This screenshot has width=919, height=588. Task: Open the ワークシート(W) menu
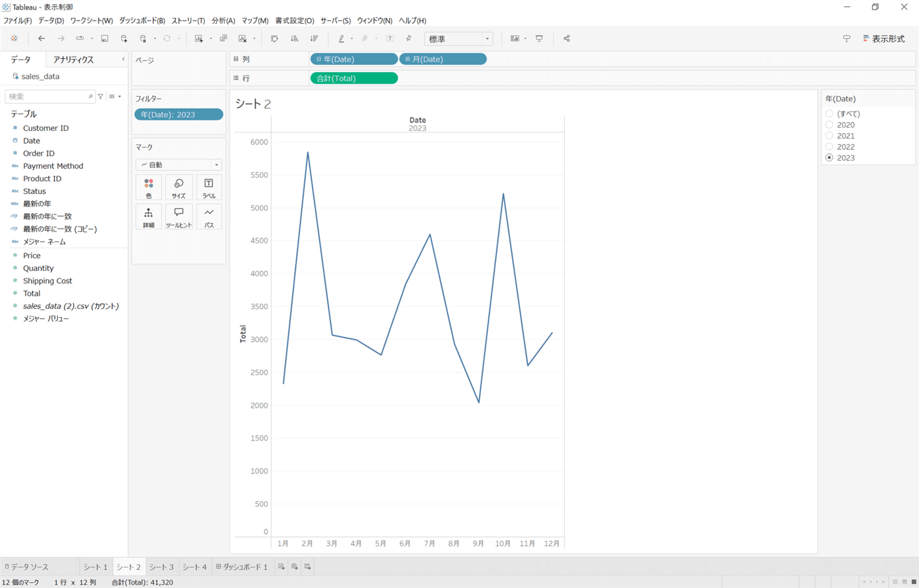91,21
